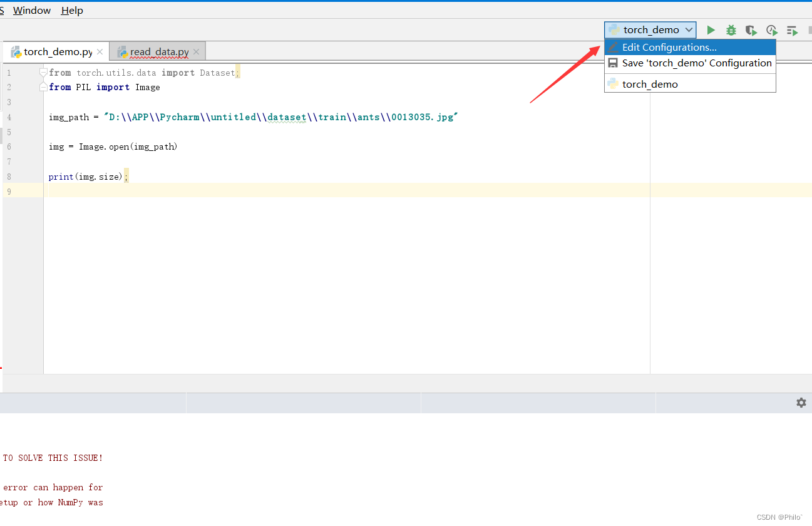
Task: Click the img_path string on line 4
Action: tap(281, 117)
